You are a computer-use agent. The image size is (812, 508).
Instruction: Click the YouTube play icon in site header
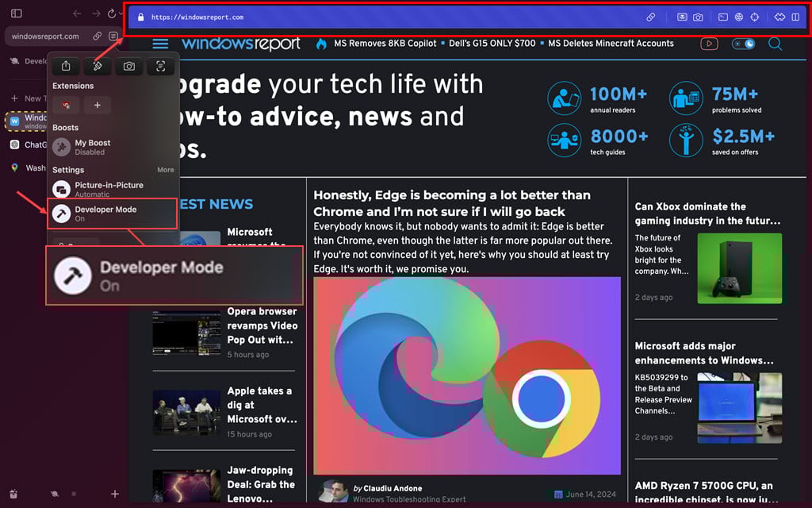(709, 44)
